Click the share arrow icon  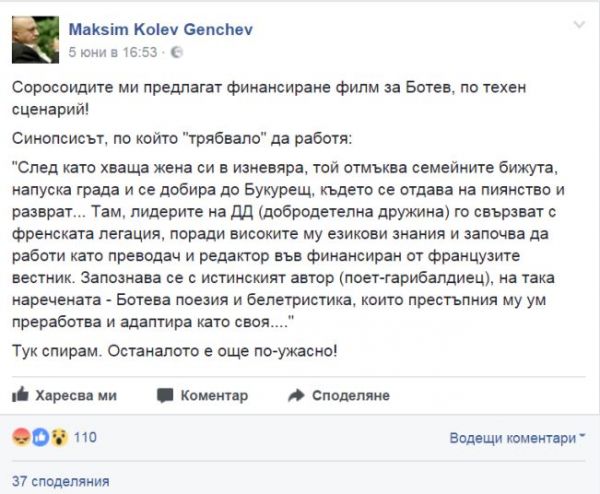tap(296, 395)
